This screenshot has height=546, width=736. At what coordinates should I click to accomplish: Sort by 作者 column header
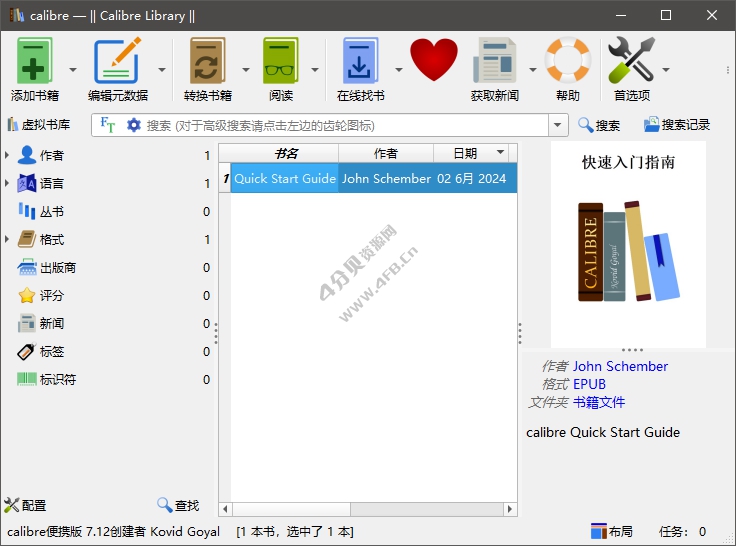pos(386,154)
